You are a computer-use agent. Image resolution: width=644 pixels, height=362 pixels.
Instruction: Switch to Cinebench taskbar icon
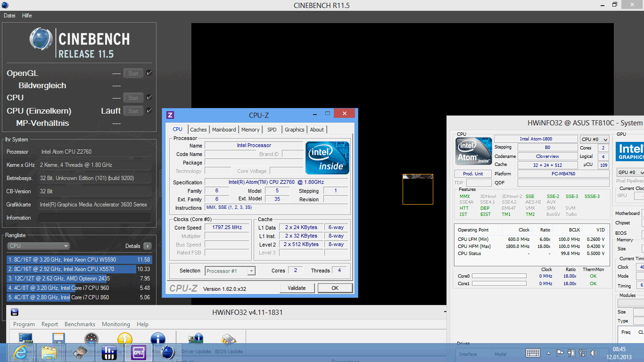(168, 352)
